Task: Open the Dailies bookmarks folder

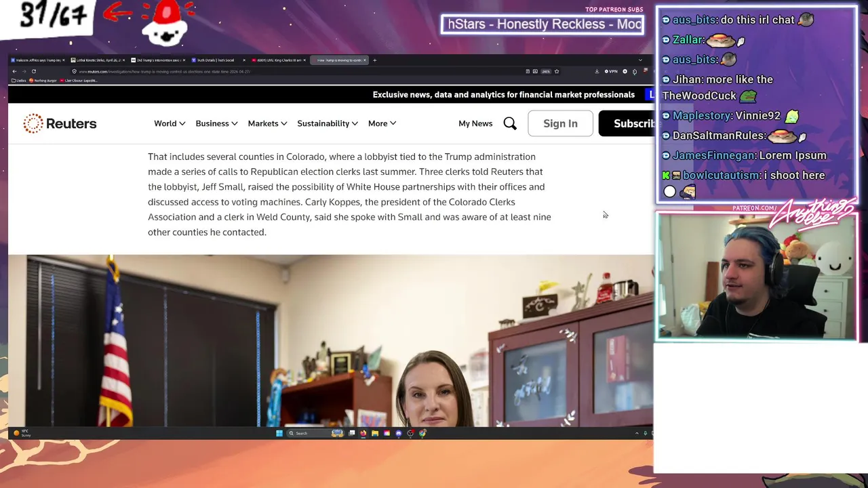Action: (x=18, y=81)
